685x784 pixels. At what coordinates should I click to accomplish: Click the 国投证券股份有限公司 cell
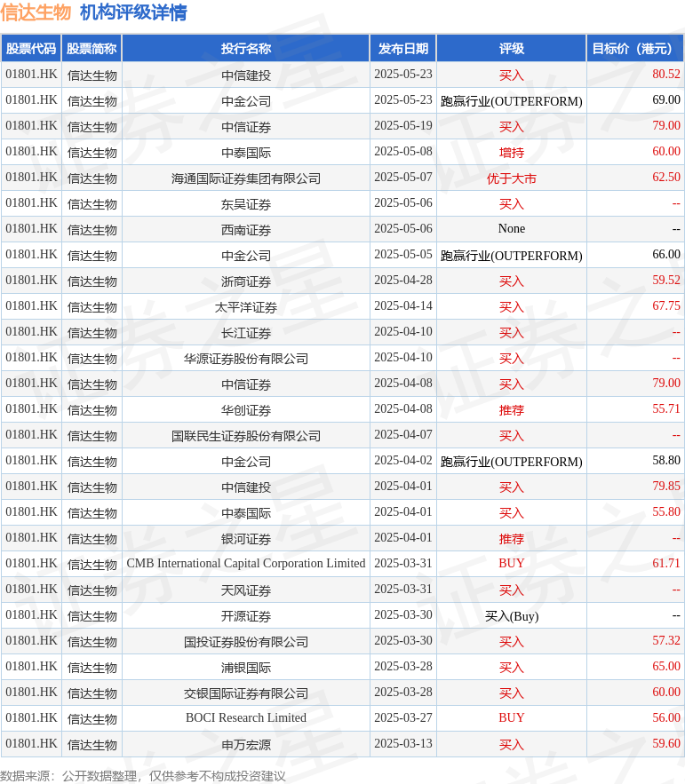(246, 642)
